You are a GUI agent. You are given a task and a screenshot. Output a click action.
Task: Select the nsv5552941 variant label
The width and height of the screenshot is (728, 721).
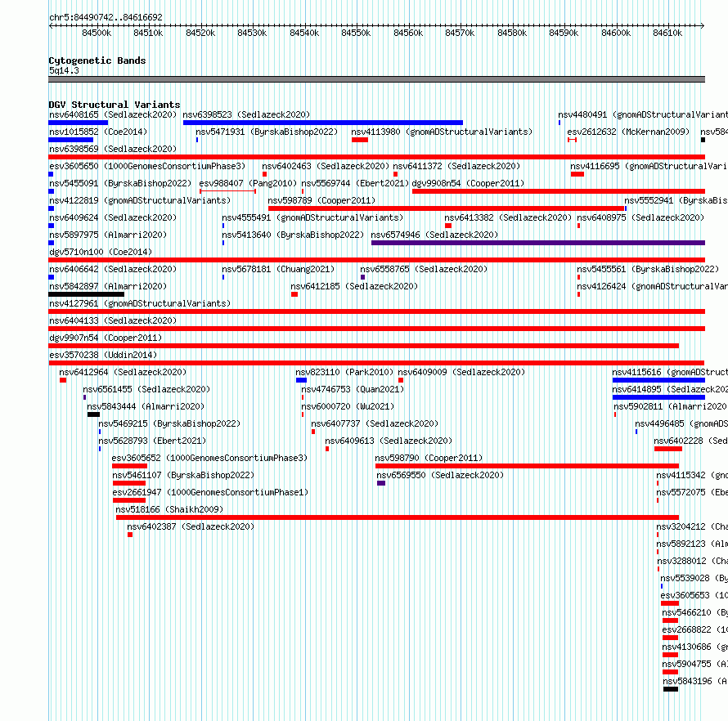pos(676,200)
